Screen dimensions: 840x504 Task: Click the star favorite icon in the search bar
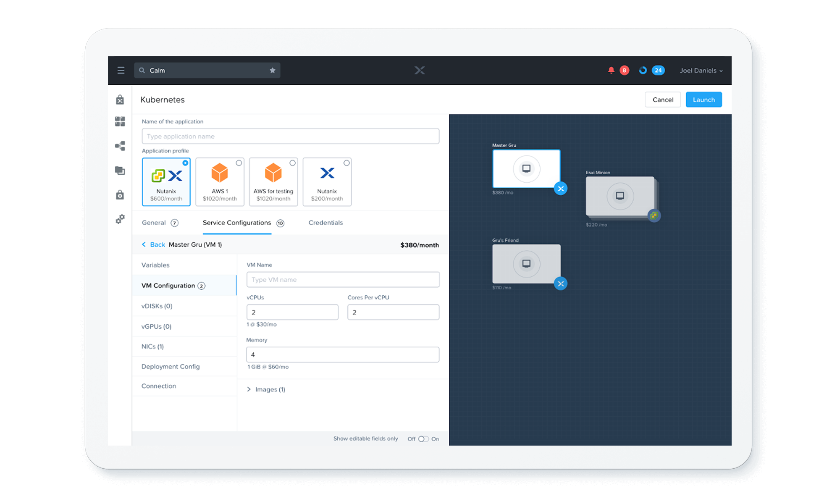[x=273, y=71]
